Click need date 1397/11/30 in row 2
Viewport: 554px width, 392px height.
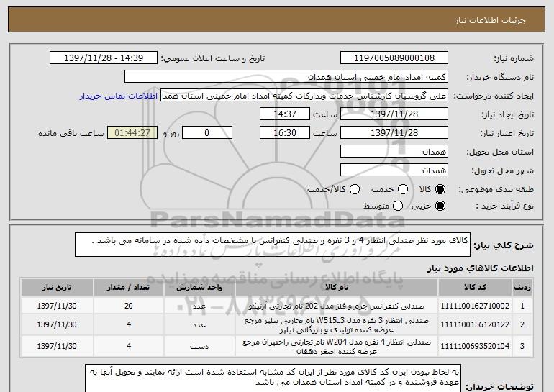(x=57, y=324)
